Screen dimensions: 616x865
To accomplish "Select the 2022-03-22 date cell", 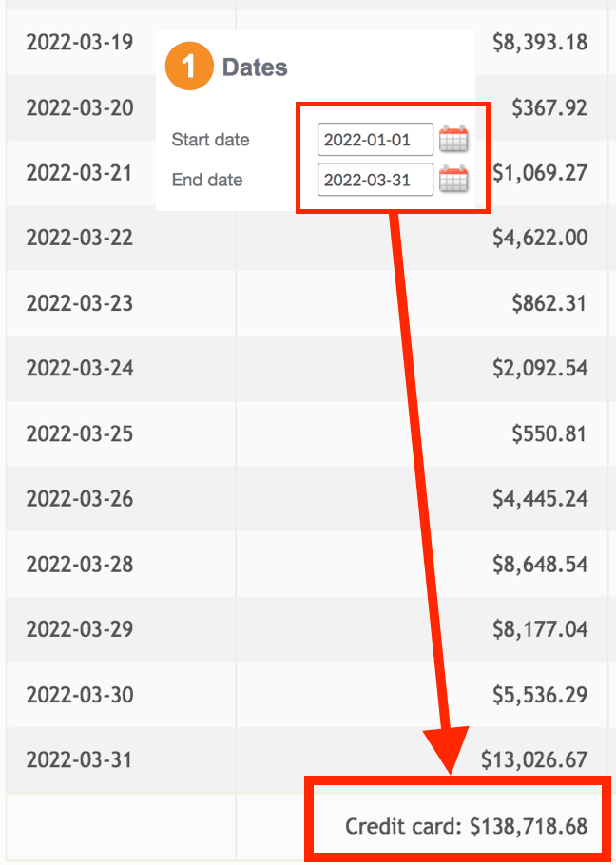I will click(x=80, y=238).
